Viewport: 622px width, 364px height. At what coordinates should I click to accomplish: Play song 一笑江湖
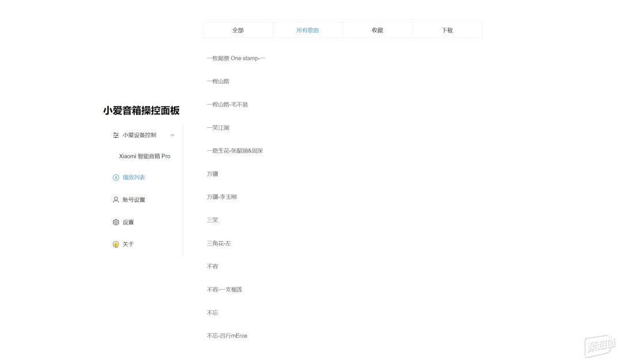point(218,128)
